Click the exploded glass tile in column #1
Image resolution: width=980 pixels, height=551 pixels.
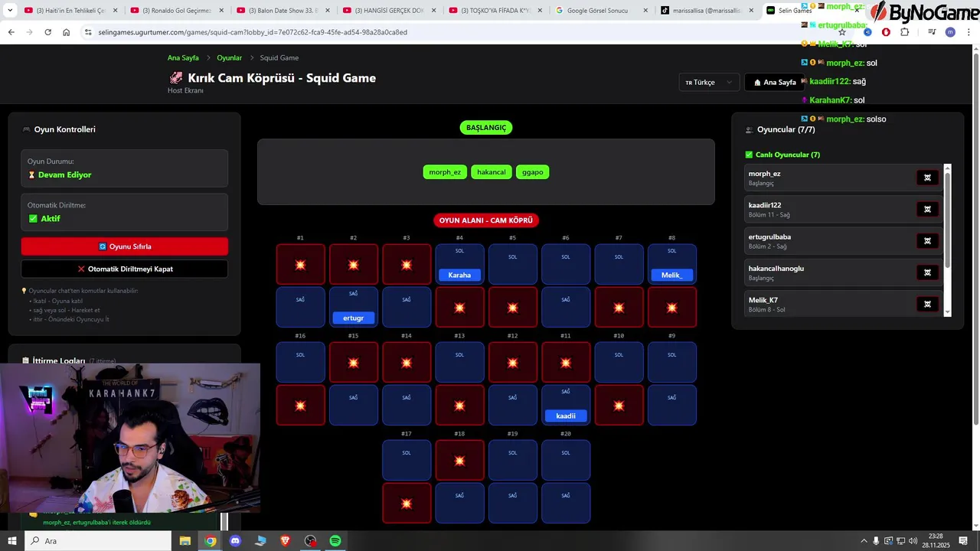[x=300, y=264]
